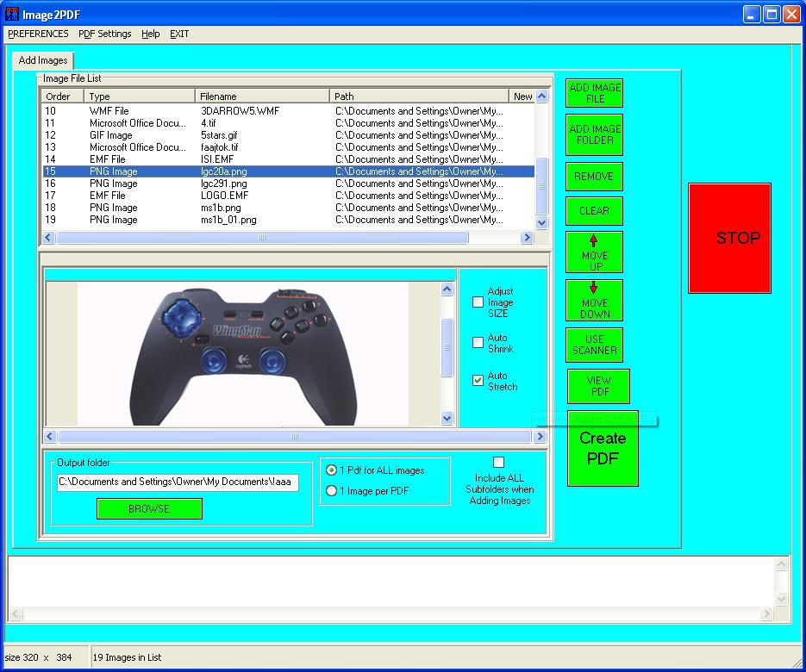Click the Output folder path field
Image resolution: width=806 pixels, height=672 pixels.
pos(178,482)
